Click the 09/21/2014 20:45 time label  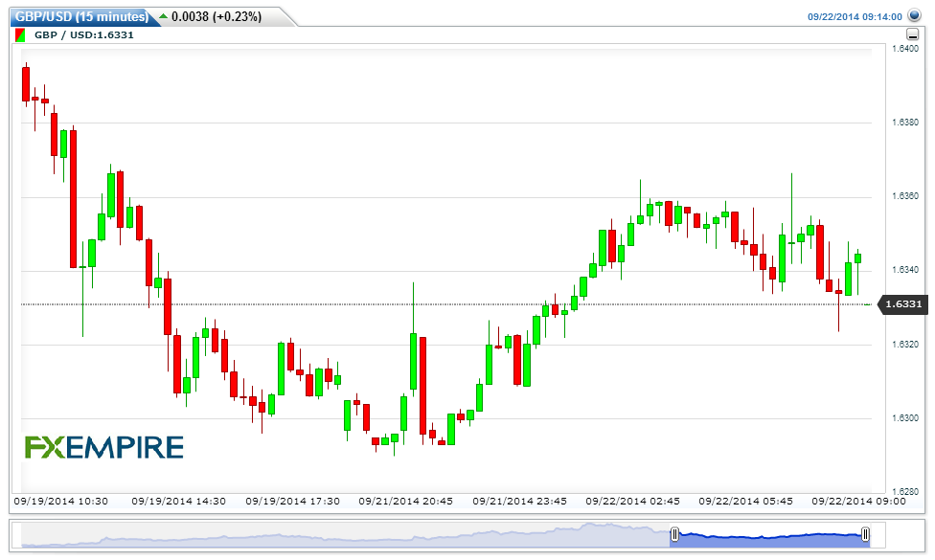click(x=406, y=502)
